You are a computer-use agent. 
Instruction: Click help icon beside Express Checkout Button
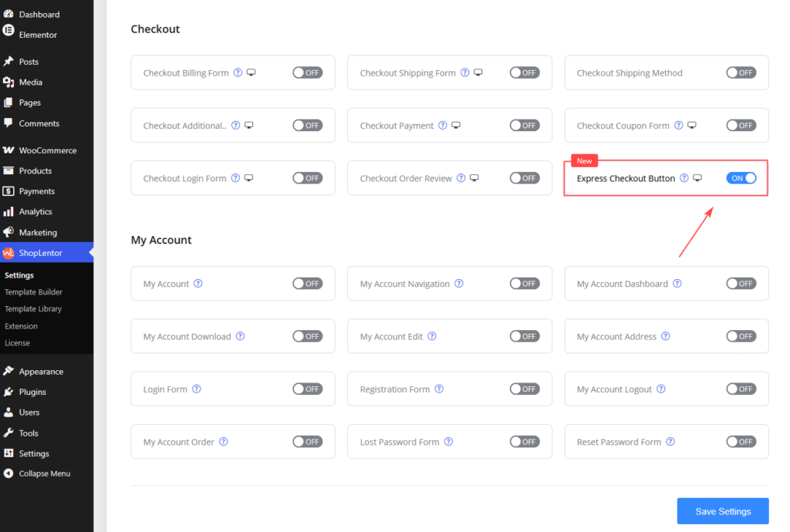point(684,177)
